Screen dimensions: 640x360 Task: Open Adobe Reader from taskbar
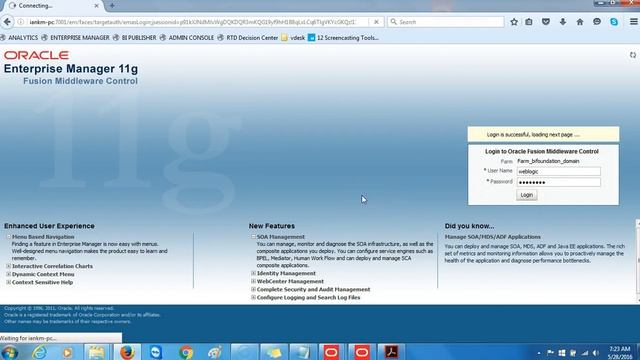pyautogui.click(x=391, y=352)
